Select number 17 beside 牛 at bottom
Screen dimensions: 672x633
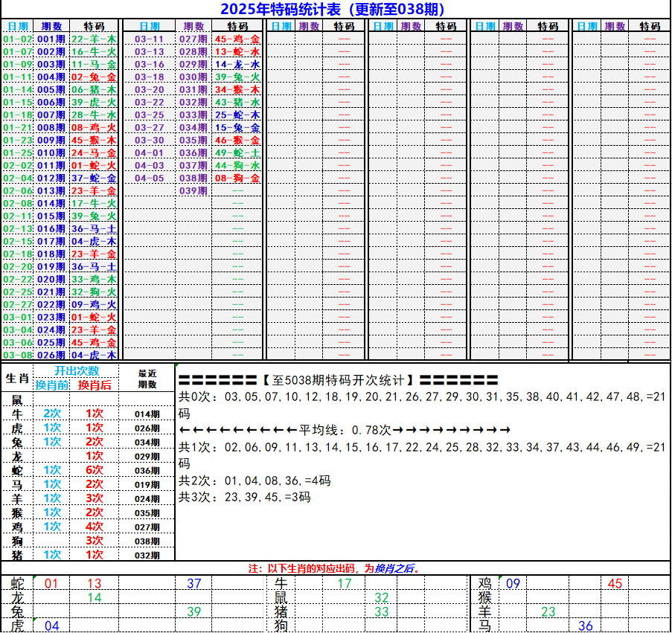(345, 584)
